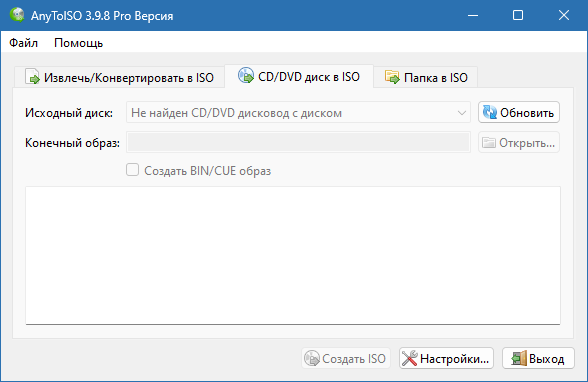Click the Выход exit button
Viewport: 588px width, 382px height.
coord(538,358)
